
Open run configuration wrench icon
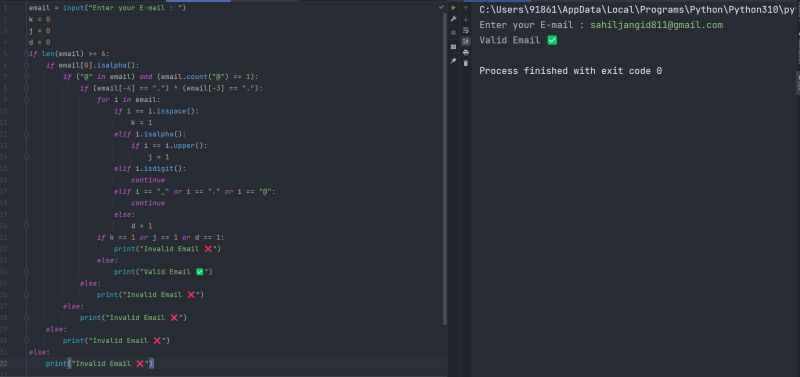[x=453, y=19]
